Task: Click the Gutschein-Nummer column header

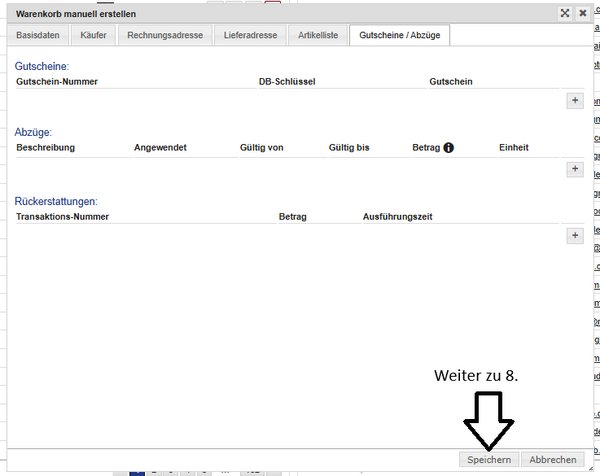Action: pyautogui.click(x=57, y=82)
